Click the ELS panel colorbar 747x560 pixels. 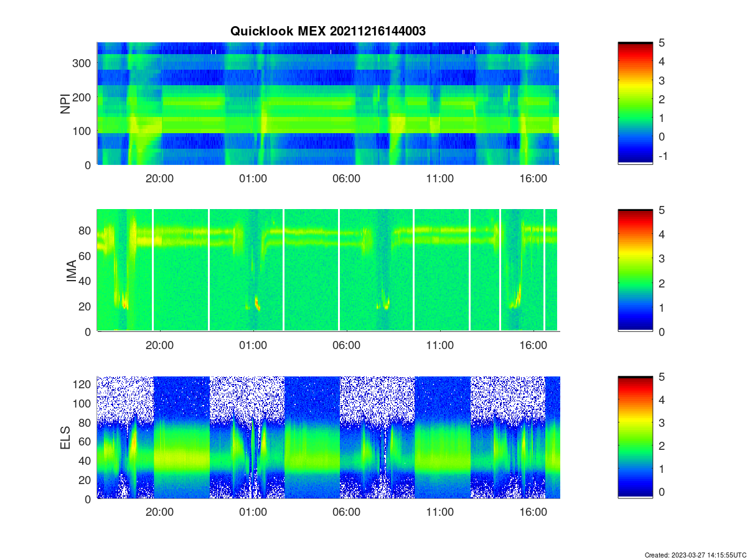pyautogui.click(x=635, y=437)
